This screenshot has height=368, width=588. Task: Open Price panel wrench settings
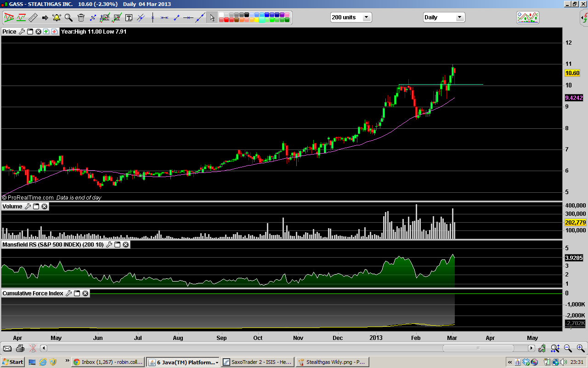coord(22,32)
